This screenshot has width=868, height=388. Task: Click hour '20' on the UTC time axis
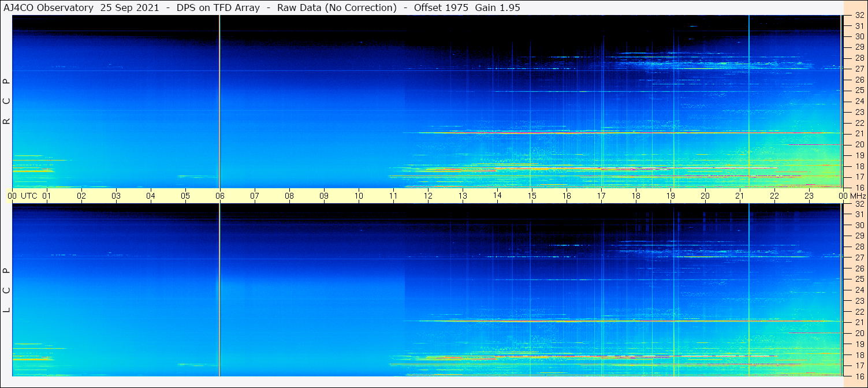point(705,196)
